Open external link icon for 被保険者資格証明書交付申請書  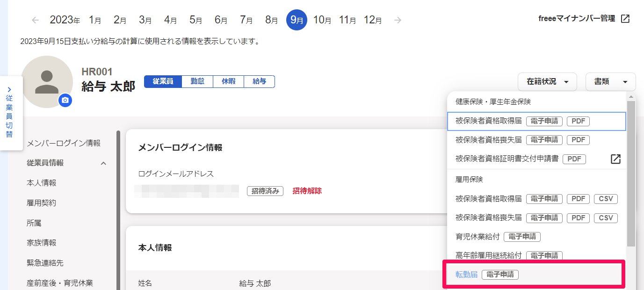616,159
